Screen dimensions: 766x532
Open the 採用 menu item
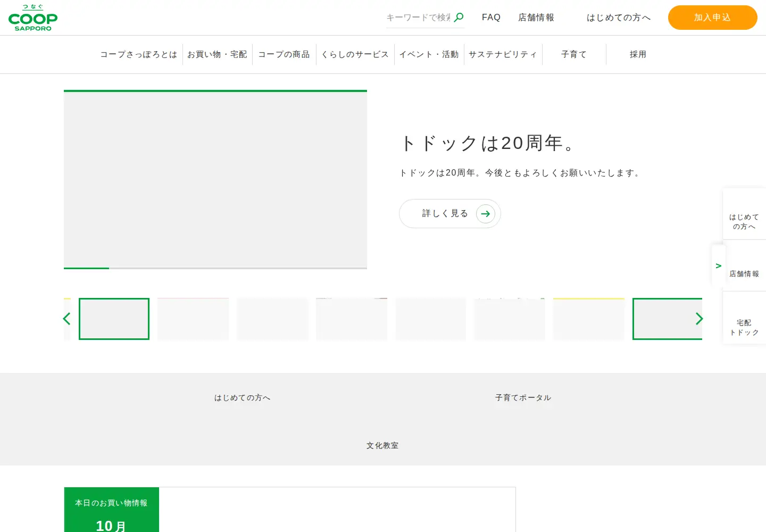pos(638,54)
